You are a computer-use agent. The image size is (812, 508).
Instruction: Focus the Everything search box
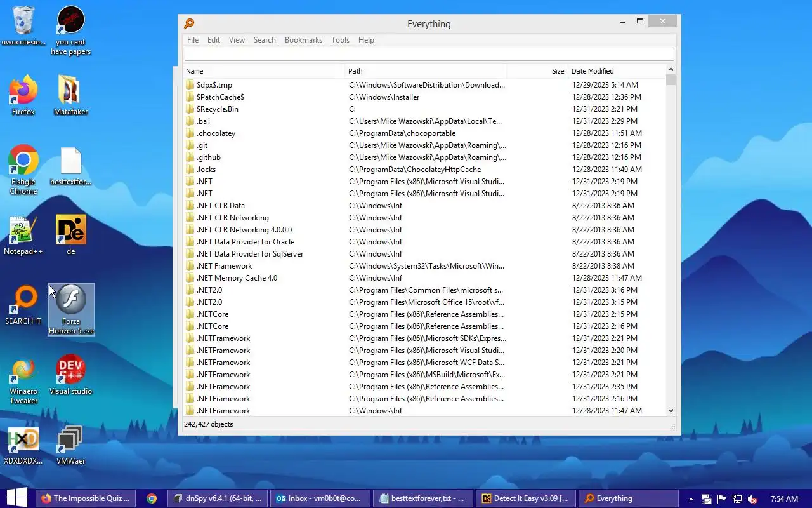(x=429, y=55)
